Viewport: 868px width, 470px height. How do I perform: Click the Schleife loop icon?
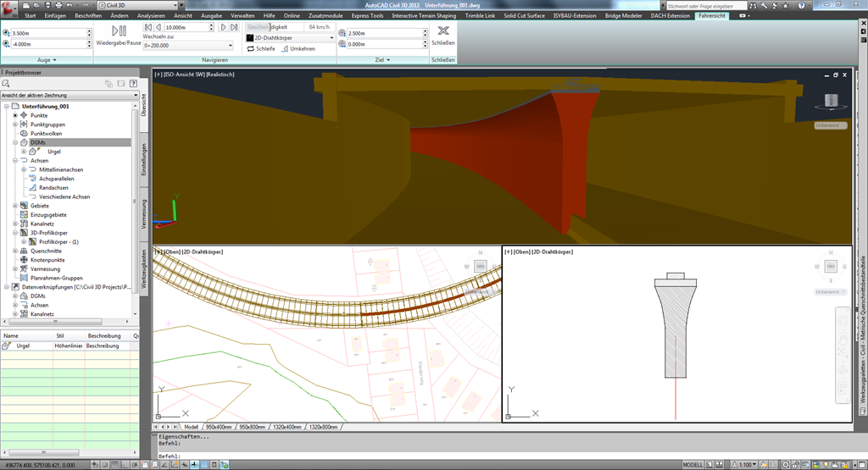pyautogui.click(x=251, y=49)
